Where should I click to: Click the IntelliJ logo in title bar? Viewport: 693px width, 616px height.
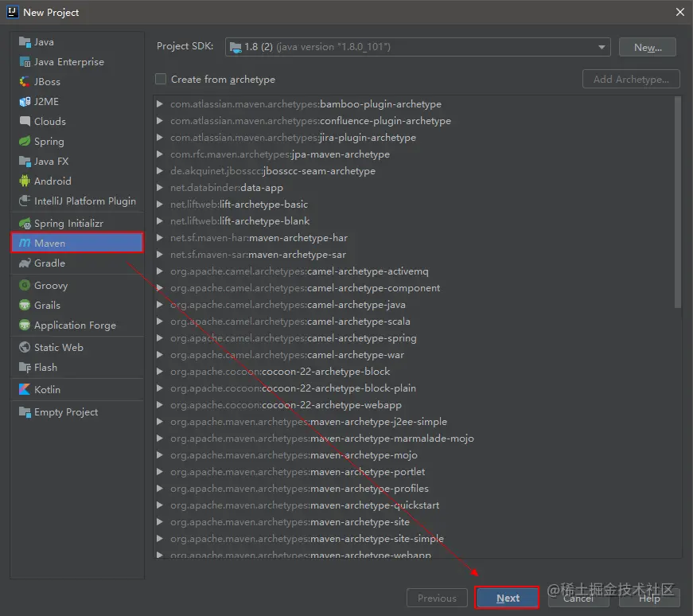coord(13,12)
